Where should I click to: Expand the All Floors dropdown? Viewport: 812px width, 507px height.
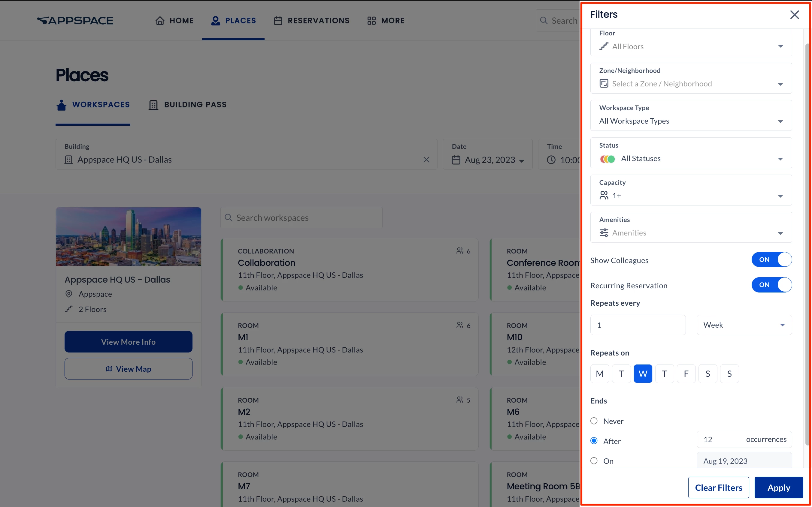coord(691,46)
